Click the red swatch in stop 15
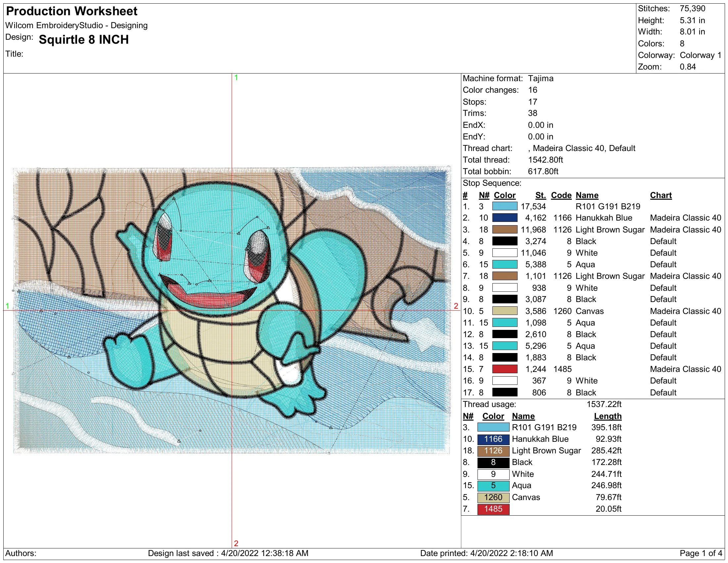Image resolution: width=728 pixels, height=563 pixels. [x=505, y=369]
